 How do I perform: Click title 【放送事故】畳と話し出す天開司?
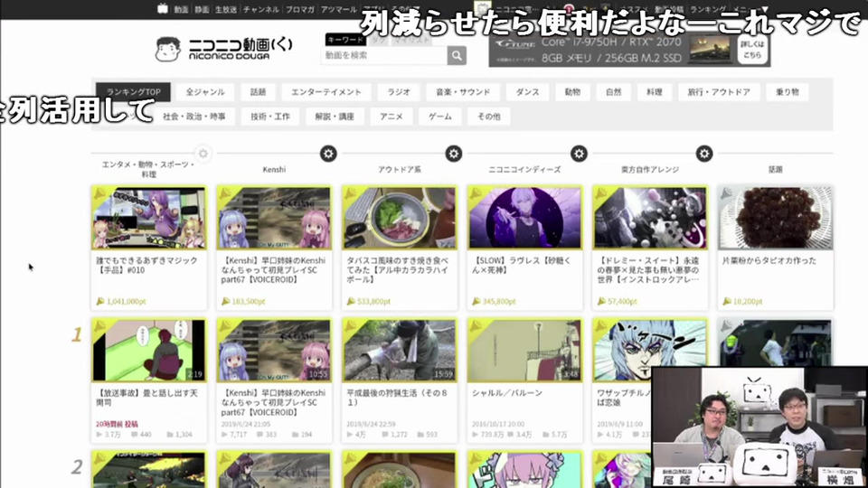pyautogui.click(x=146, y=398)
